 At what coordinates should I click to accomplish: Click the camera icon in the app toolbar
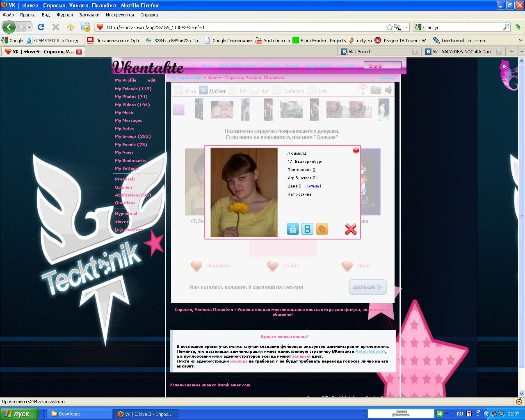376,90
